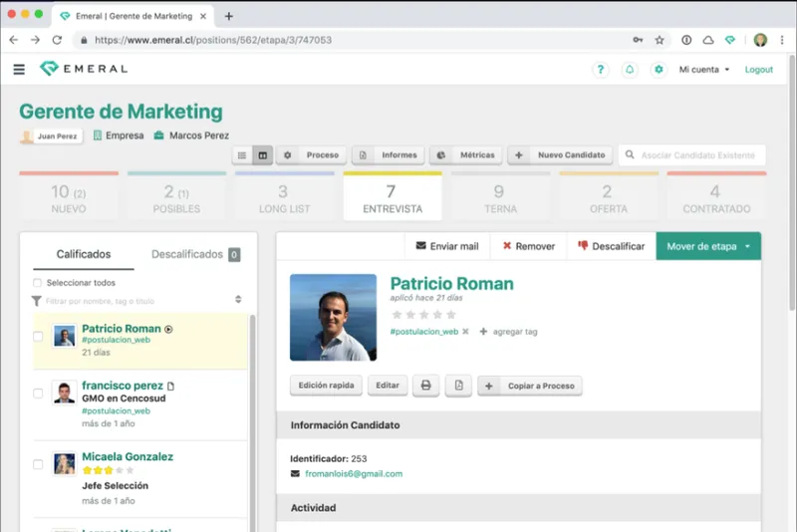The width and height of the screenshot is (797, 532).
Task: Bookmark page with the star icon
Action: [660, 40]
